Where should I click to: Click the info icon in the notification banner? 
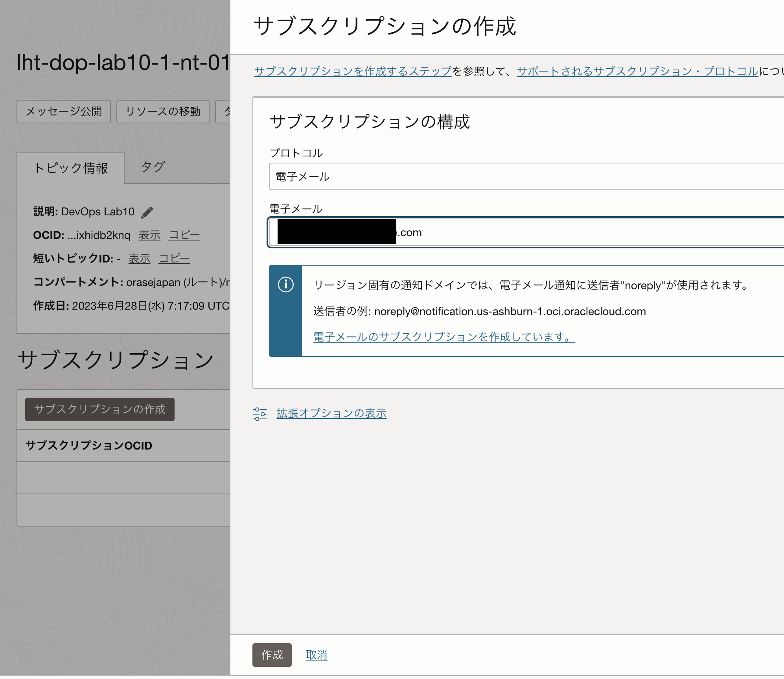click(286, 285)
